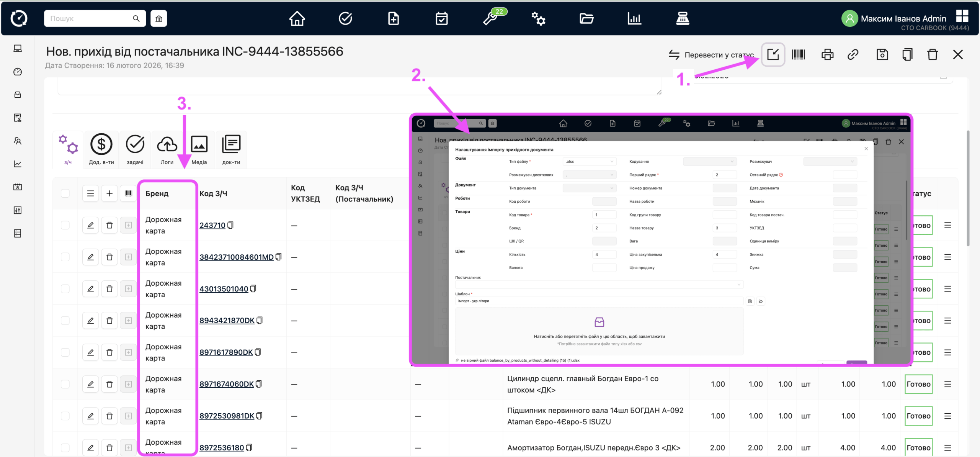980x457 pixels.
Task: Click the Готово status button for Амортизатор row
Action: pos(918,448)
